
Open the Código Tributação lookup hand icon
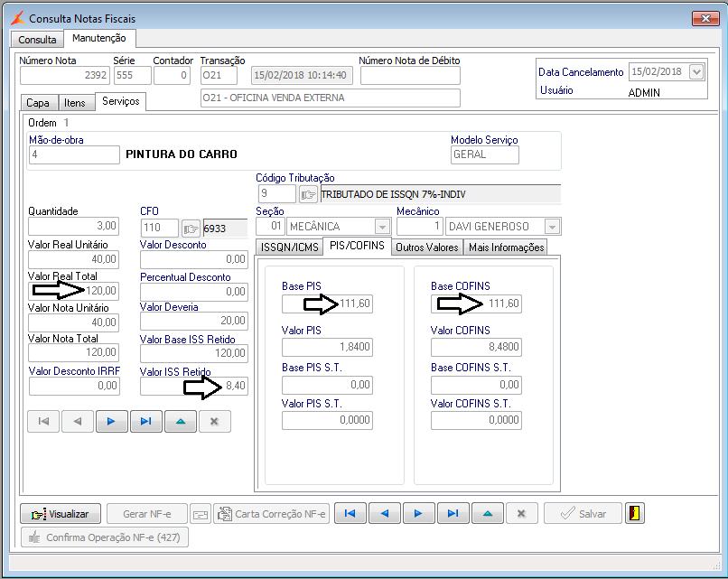click(309, 194)
